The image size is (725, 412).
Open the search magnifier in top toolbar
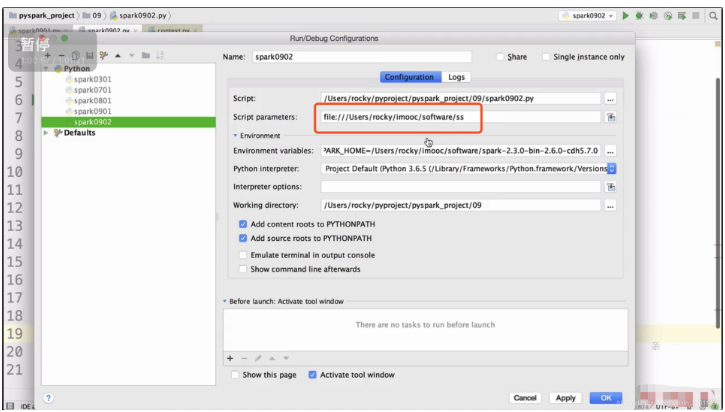pyautogui.click(x=714, y=16)
